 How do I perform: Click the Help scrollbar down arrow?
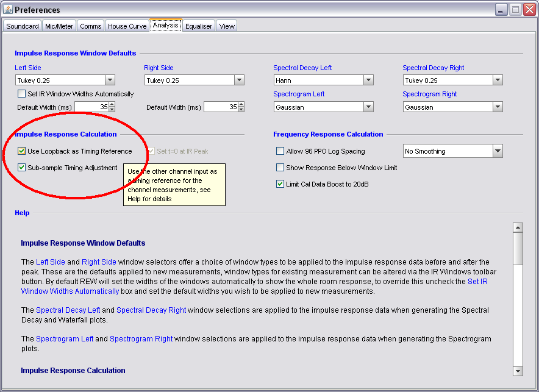pos(518,371)
